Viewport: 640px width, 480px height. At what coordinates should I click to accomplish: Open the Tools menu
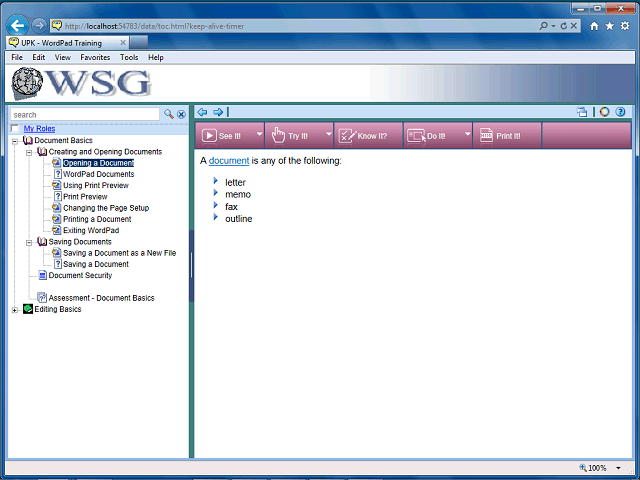tap(129, 58)
